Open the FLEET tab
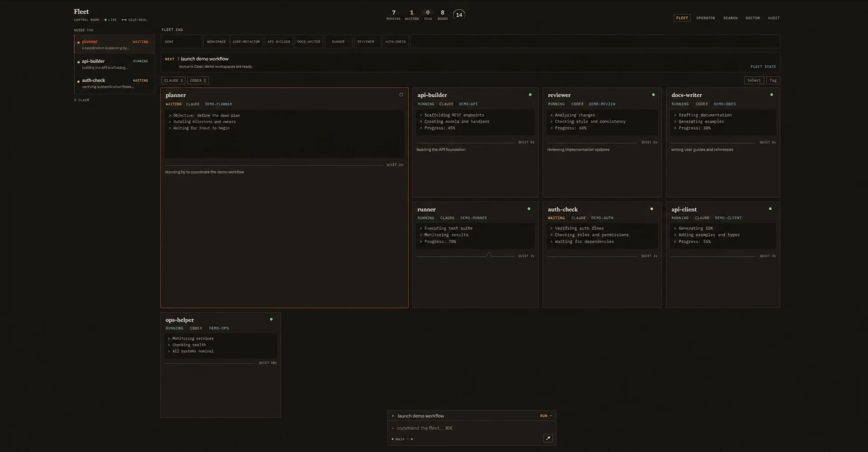The height and width of the screenshot is (452, 868). click(682, 18)
